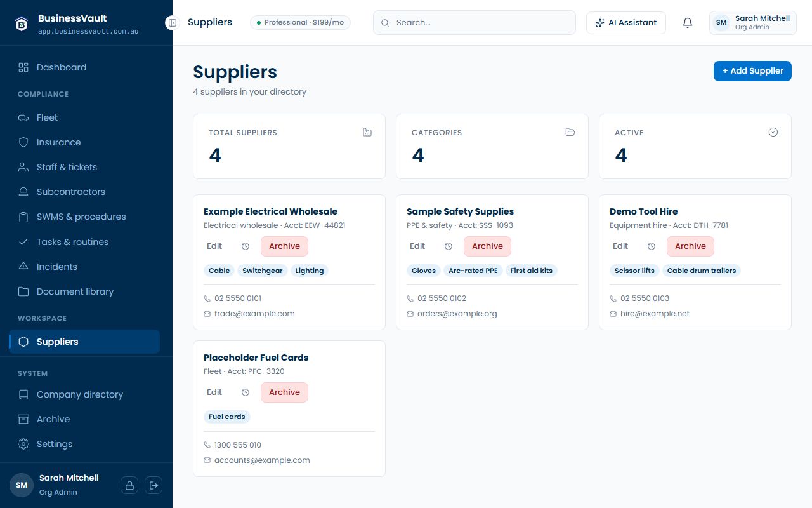Viewport: 812px width, 508px height.
Task: View history for Sample Safety Supplies
Action: [449, 246]
